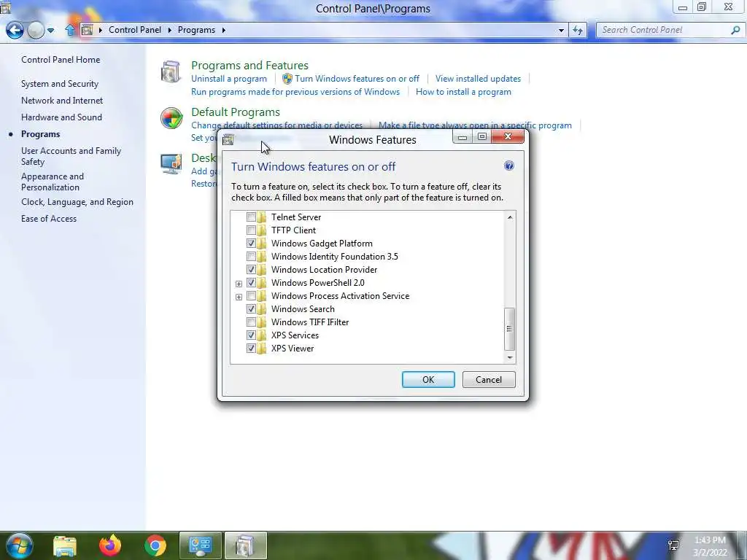Screen dimensions: 747x560
Task: Switch to Control Panel taskbar button
Action: (200, 545)
